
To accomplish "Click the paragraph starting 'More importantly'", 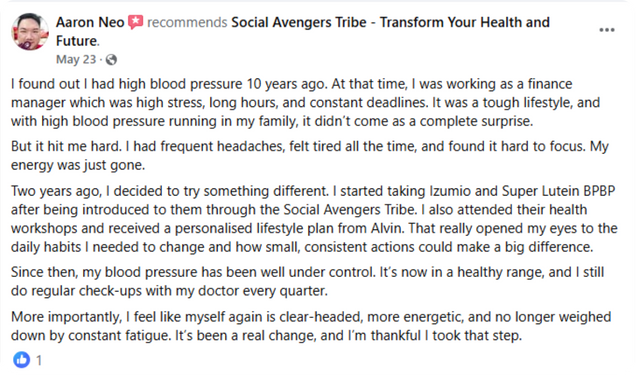I will [311, 326].
